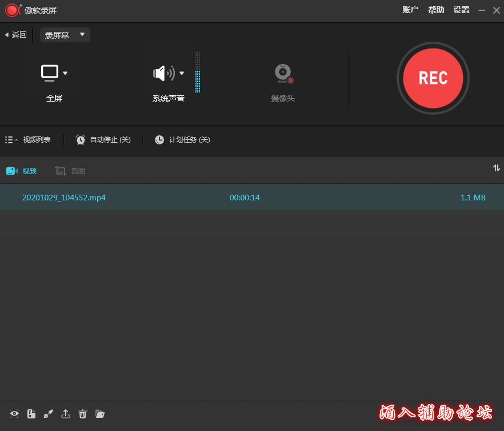This screenshot has width=504, height=431.
Task: Open the folder icon in bottom toolbar
Action: (x=100, y=414)
